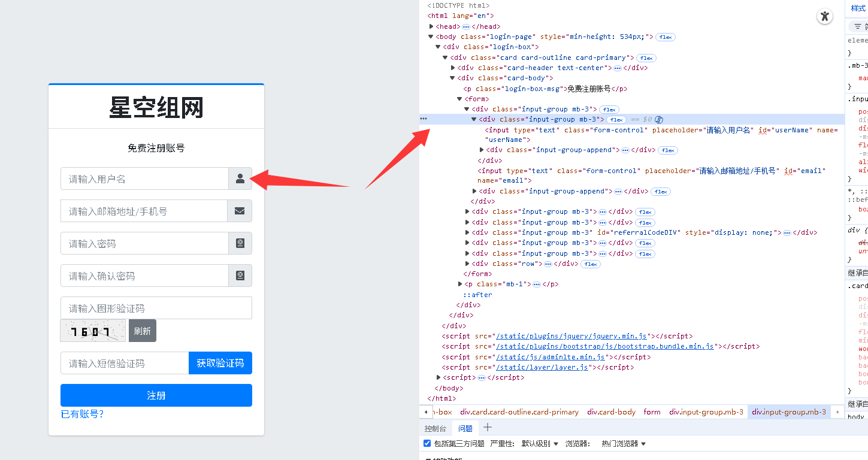Image resolution: width=868 pixels, height=460 pixels.
Task: Open the 热门浏览器 browser dropdown
Action: pos(623,444)
